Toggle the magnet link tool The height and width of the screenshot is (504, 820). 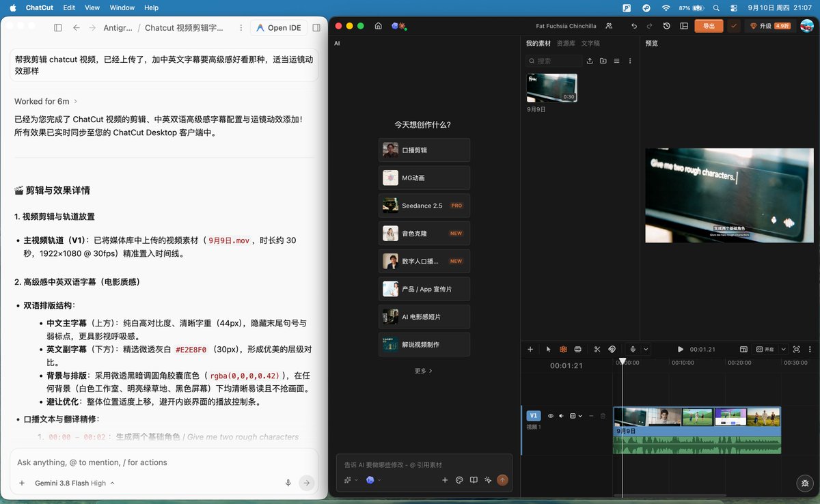(x=612, y=349)
